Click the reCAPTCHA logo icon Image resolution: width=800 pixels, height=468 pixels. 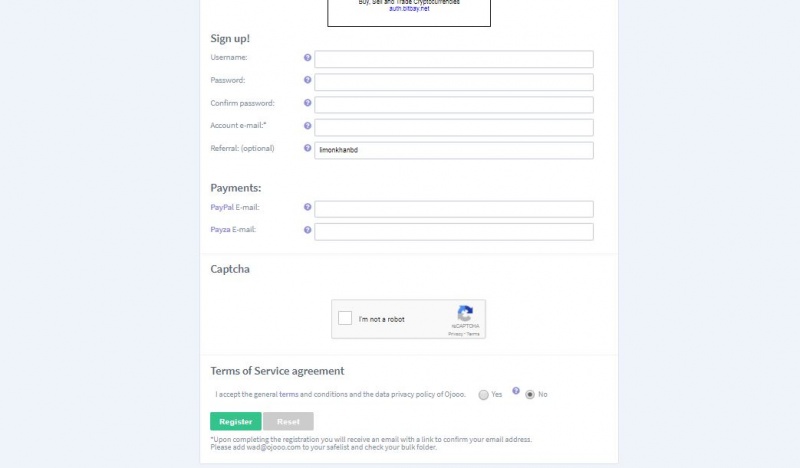pyautogui.click(x=464, y=314)
